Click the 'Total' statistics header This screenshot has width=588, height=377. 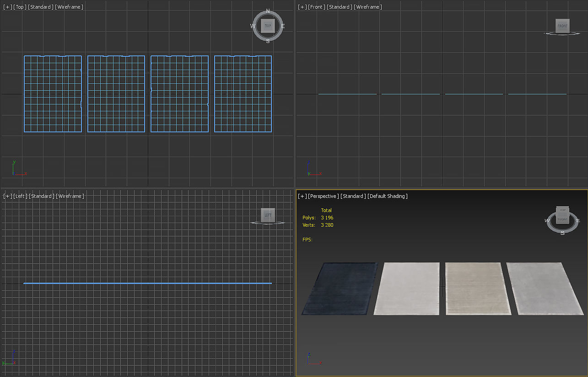[326, 210]
